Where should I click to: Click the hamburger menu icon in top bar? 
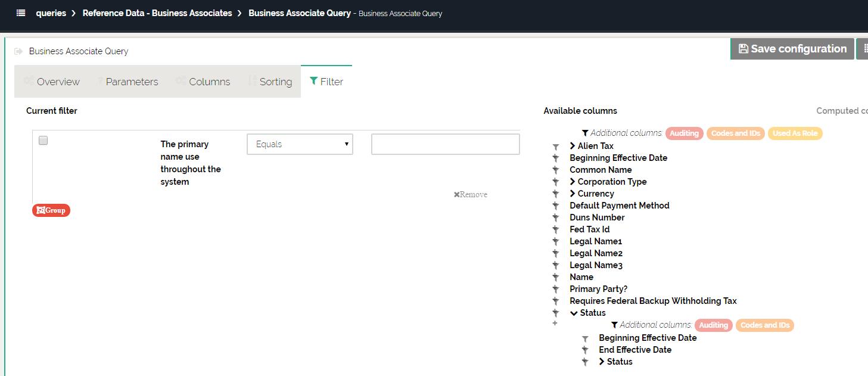[x=21, y=13]
